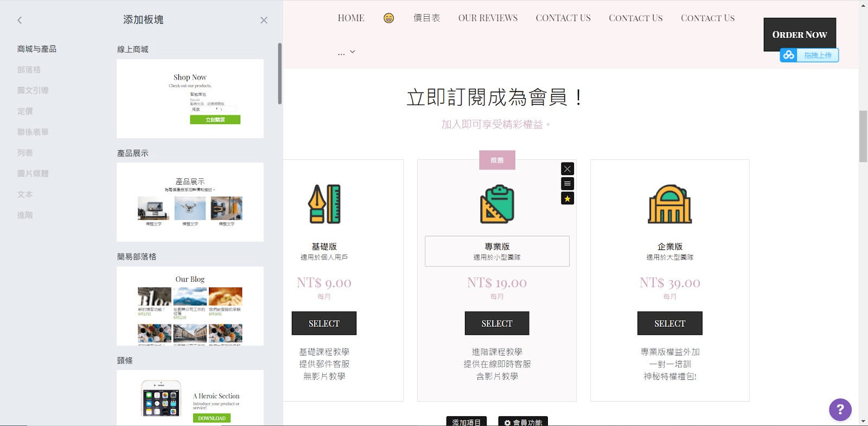Edit the 基礎課程教學 feature list
Viewport: 868px width, 426px height.
pyautogui.click(x=324, y=364)
